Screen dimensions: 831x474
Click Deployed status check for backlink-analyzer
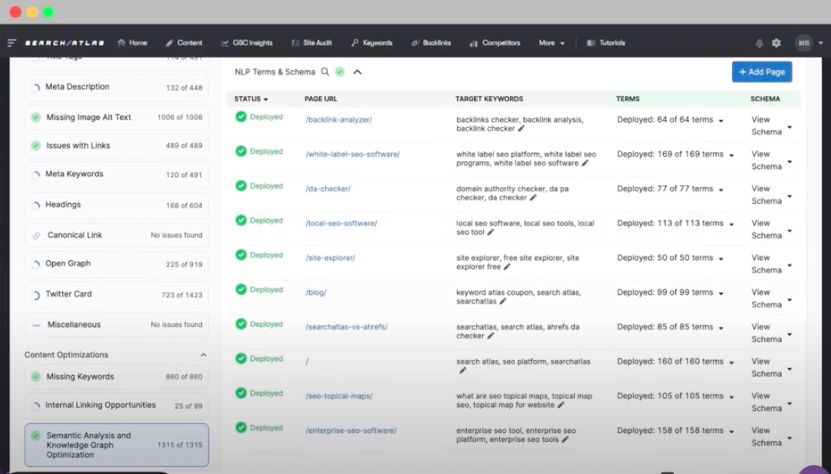[x=241, y=117]
